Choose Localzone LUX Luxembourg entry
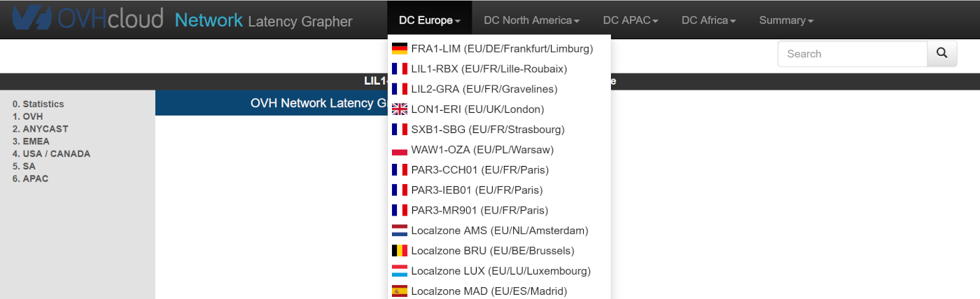The image size is (980, 299). (x=500, y=271)
